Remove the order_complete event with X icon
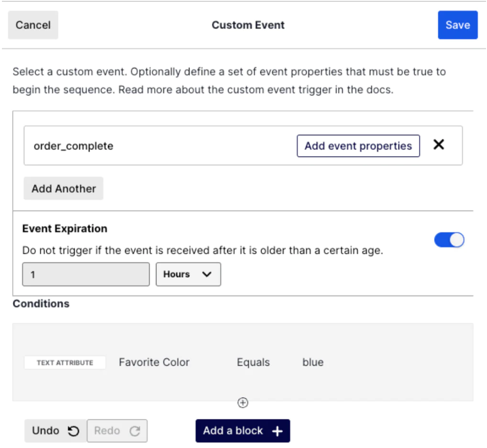Viewport: 487px width, 448px height. click(438, 145)
